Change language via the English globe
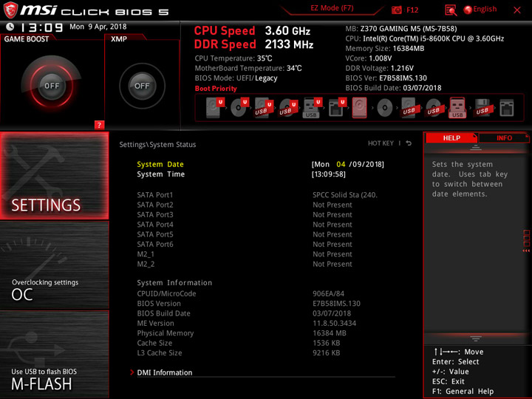 point(480,10)
